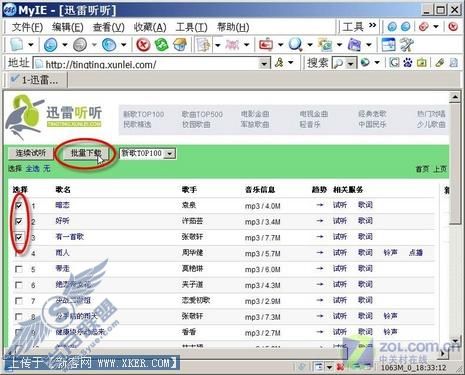Click the highlighter pen icon in search bar
The image size is (465, 375).
pyautogui.click(x=440, y=63)
